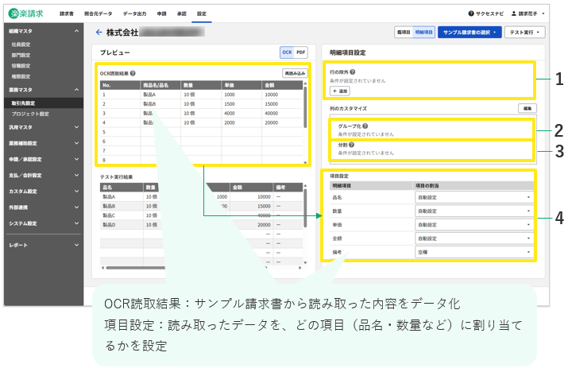Click the back arrow beside 株式会社
Viewport: 568px width, 368px height.
click(99, 32)
